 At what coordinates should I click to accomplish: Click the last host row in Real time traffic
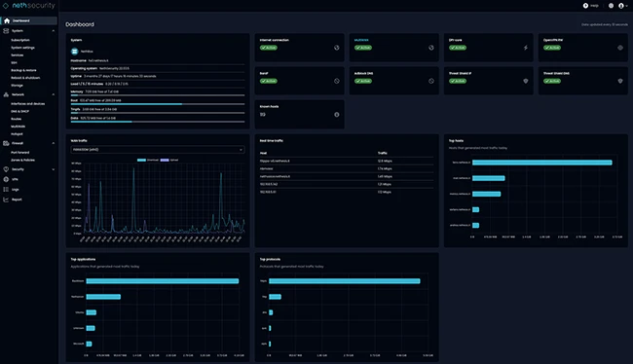pyautogui.click(x=347, y=192)
